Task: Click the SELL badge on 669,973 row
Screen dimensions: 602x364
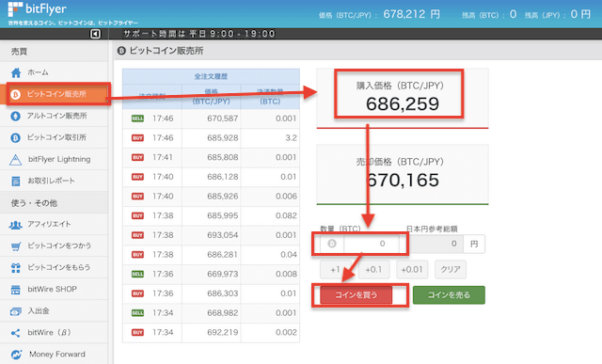Action: tap(137, 274)
